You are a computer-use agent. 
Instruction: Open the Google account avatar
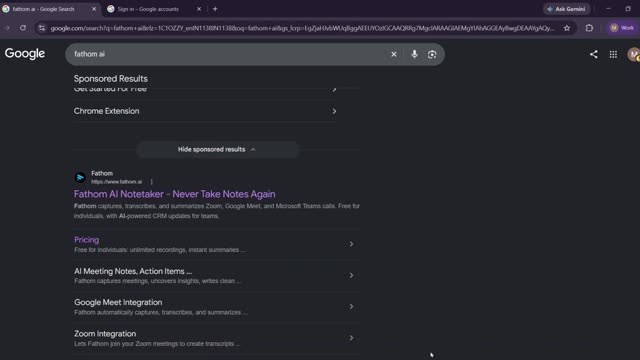click(633, 54)
